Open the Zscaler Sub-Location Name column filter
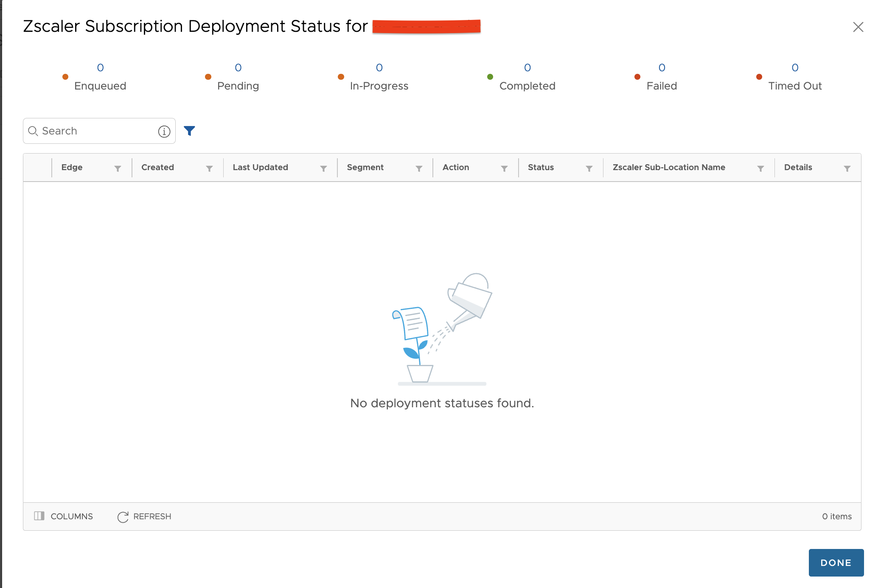Image resolution: width=881 pixels, height=588 pixels. (760, 168)
